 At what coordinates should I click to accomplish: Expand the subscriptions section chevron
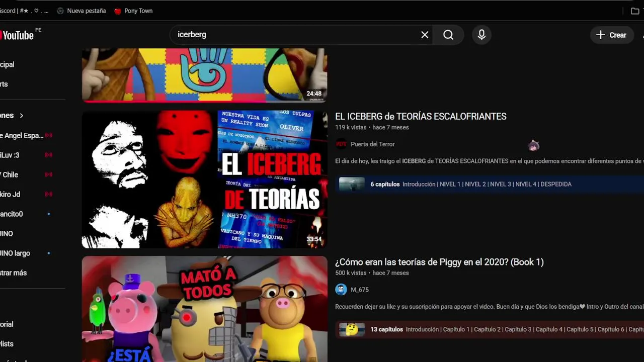pos(21,116)
